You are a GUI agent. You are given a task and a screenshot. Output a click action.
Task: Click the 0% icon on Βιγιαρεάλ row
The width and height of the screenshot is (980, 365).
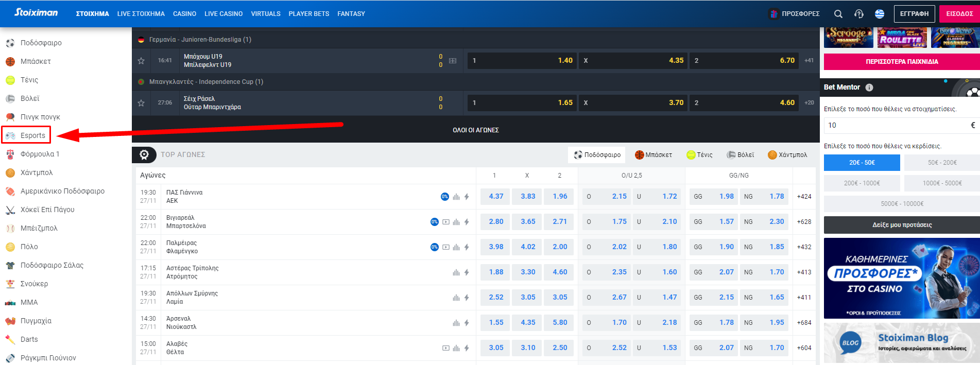[x=435, y=222]
